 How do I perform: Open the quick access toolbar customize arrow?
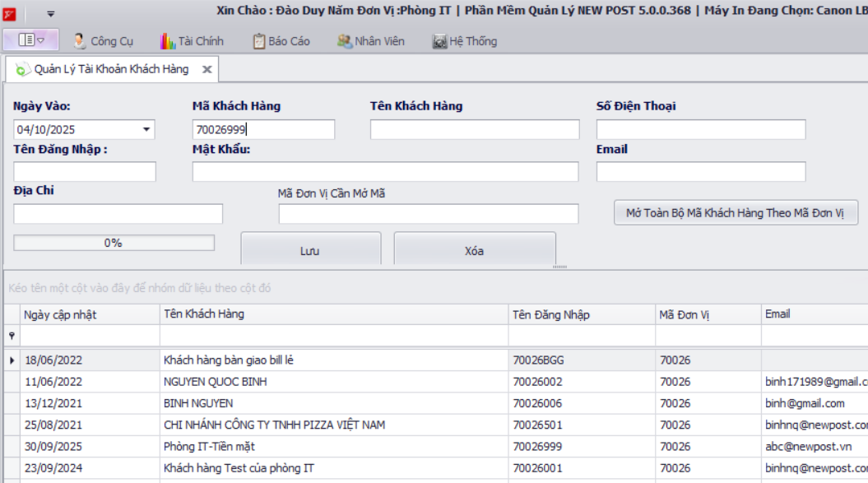51,14
